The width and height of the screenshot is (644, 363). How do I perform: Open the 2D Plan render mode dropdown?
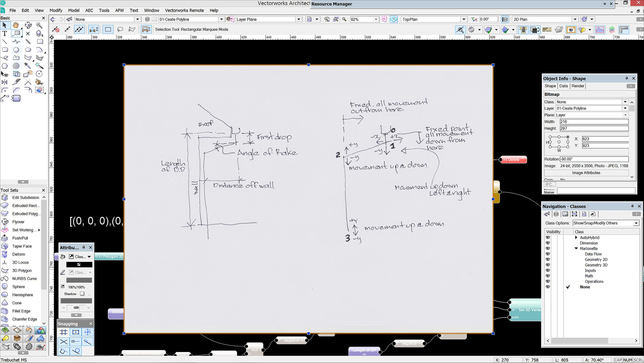pyautogui.click(x=545, y=19)
